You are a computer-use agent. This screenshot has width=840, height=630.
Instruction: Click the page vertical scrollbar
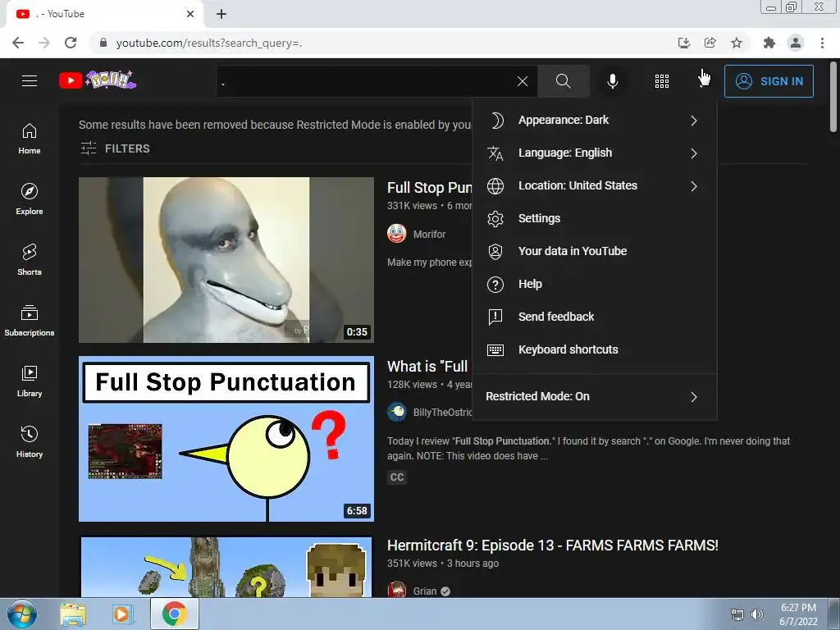(x=833, y=97)
